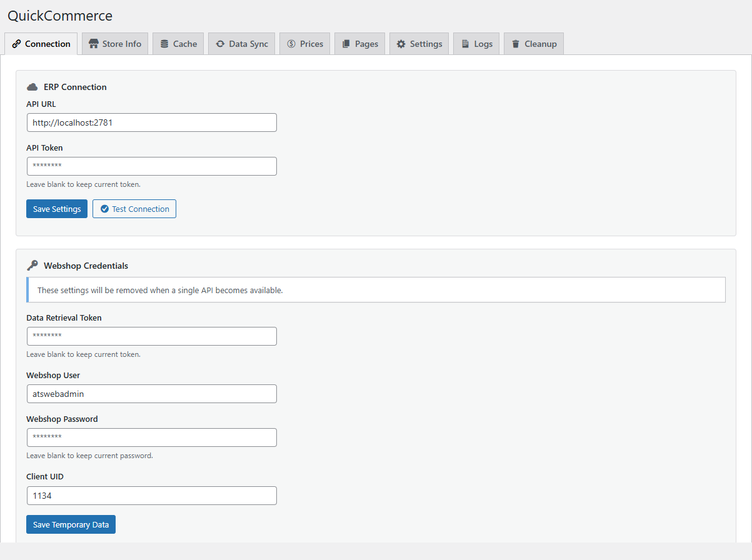Click into the API Token field
This screenshot has height=560, width=752.
[152, 166]
